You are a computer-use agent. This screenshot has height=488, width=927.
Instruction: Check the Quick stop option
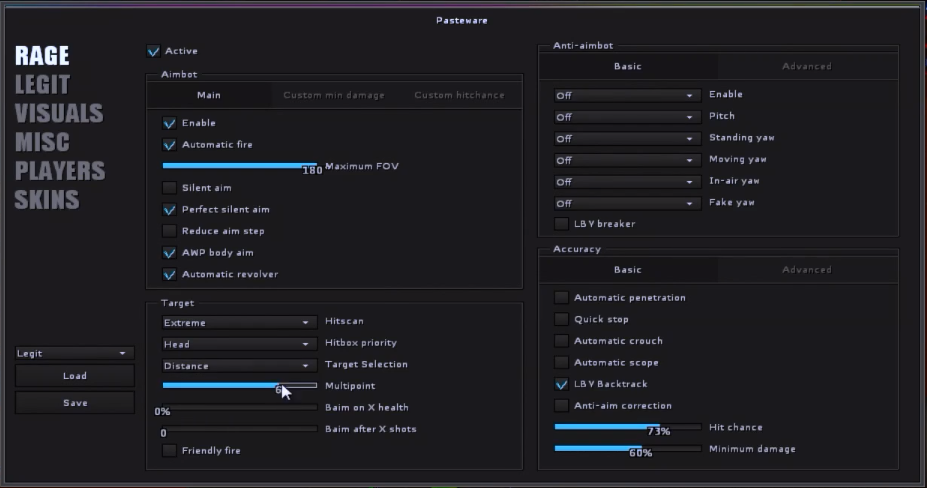pyautogui.click(x=562, y=319)
